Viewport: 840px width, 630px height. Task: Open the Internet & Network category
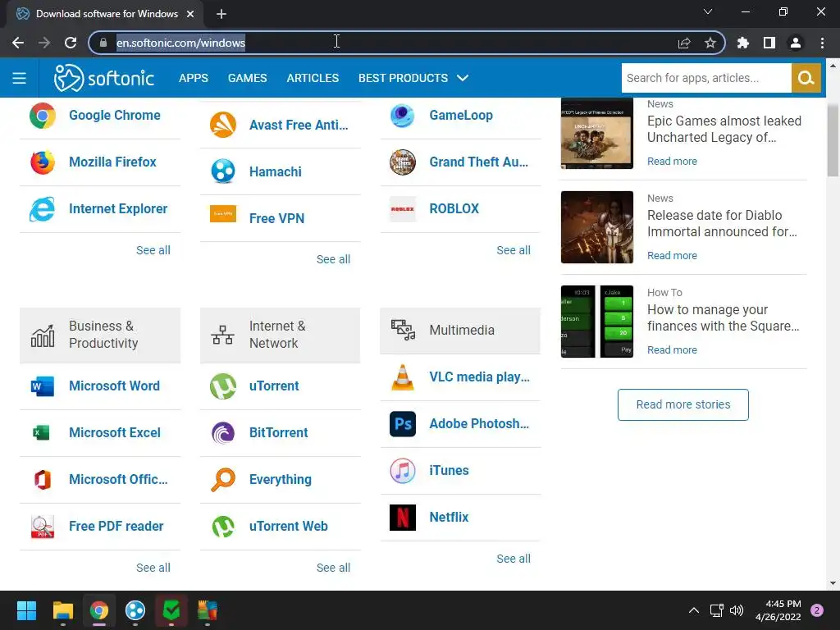click(x=281, y=336)
